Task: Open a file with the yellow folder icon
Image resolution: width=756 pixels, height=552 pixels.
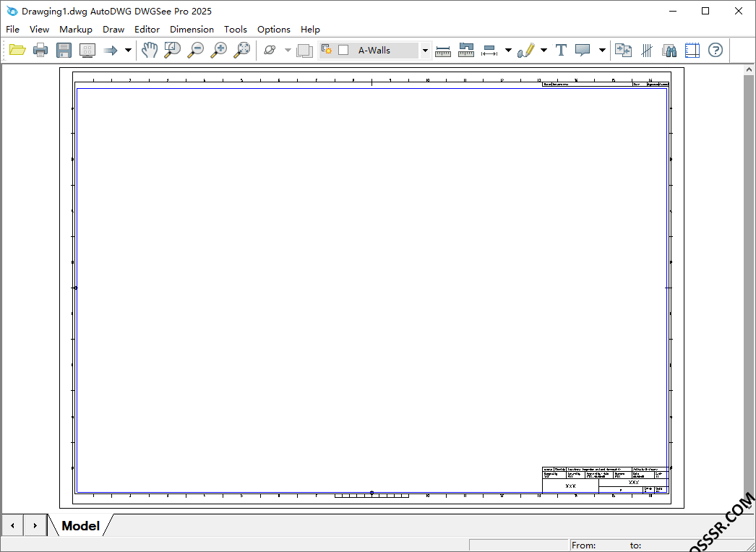Action: (17, 50)
